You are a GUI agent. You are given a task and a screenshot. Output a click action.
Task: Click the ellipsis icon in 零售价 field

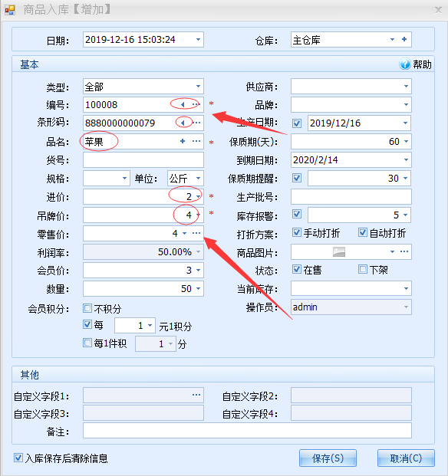[x=196, y=233]
